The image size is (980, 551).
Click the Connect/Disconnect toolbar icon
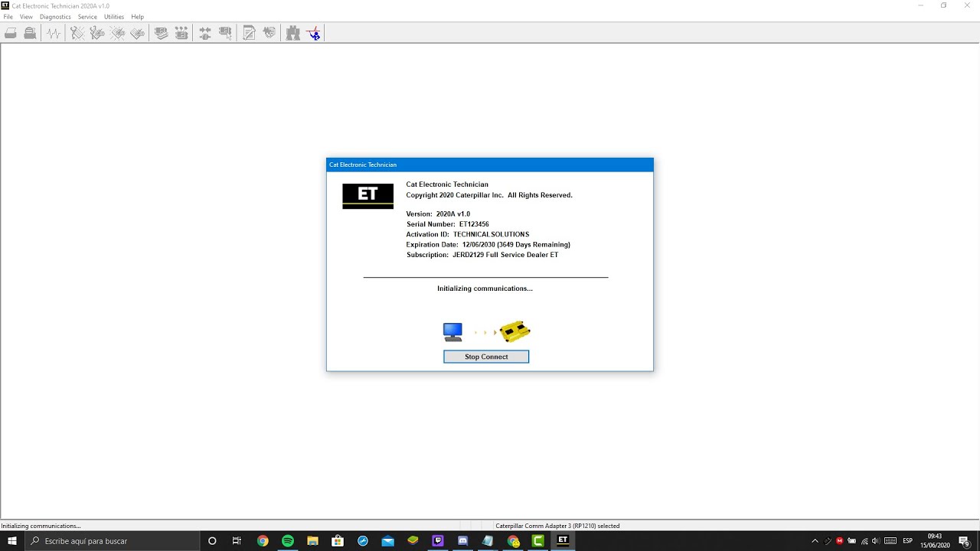(205, 33)
